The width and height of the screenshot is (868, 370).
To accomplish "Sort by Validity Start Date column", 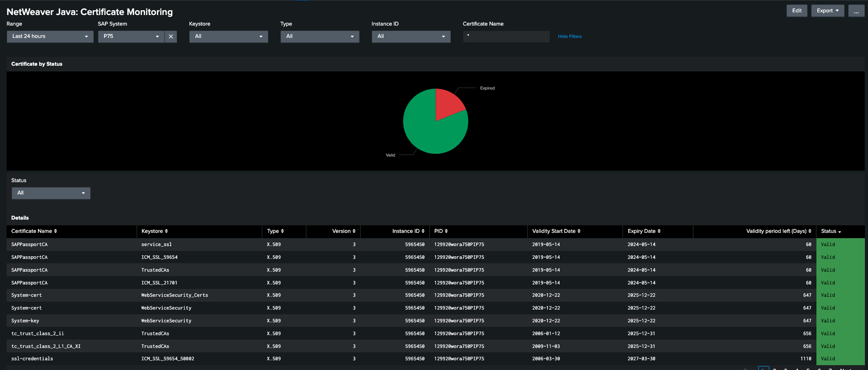I will click(556, 231).
